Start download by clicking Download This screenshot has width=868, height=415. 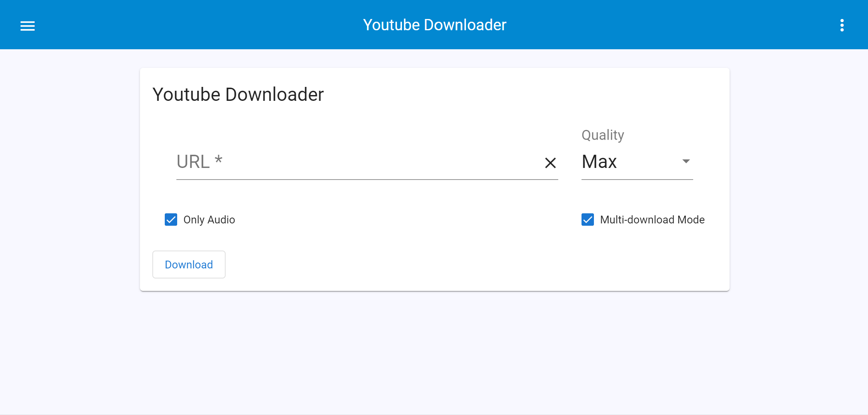click(x=189, y=264)
